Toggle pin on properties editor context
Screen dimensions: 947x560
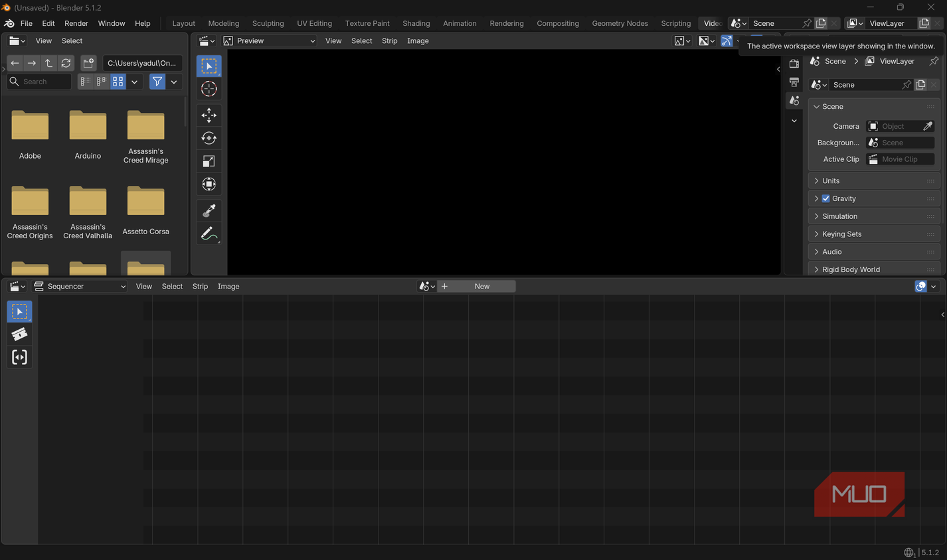[934, 61]
